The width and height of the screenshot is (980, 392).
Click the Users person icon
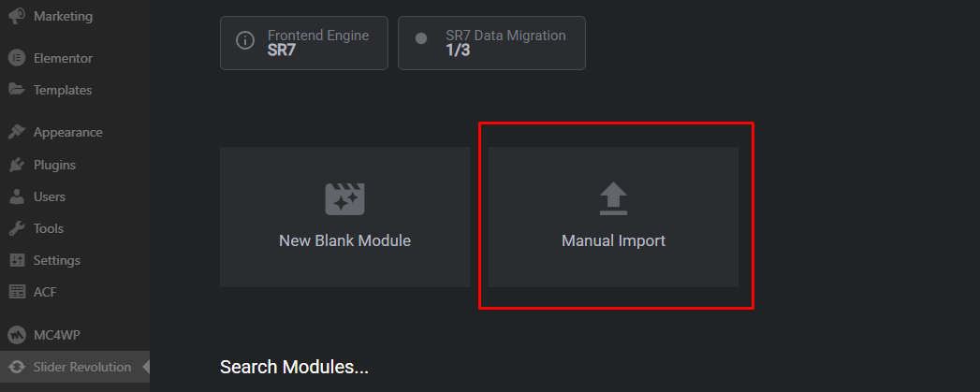16,196
